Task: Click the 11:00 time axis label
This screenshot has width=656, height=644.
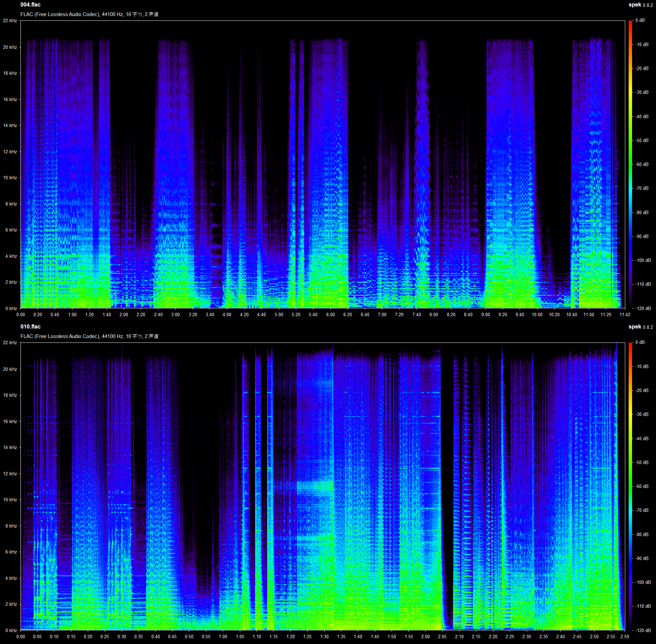Action: tap(589, 314)
